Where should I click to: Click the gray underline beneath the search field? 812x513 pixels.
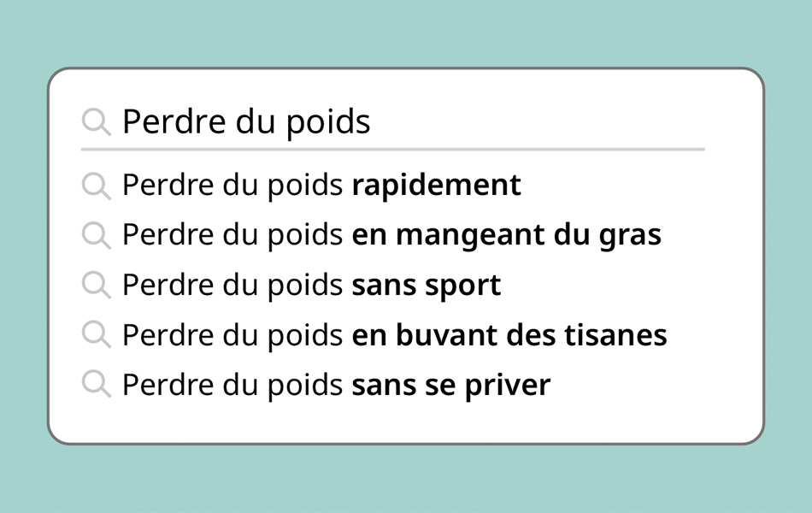point(392,150)
